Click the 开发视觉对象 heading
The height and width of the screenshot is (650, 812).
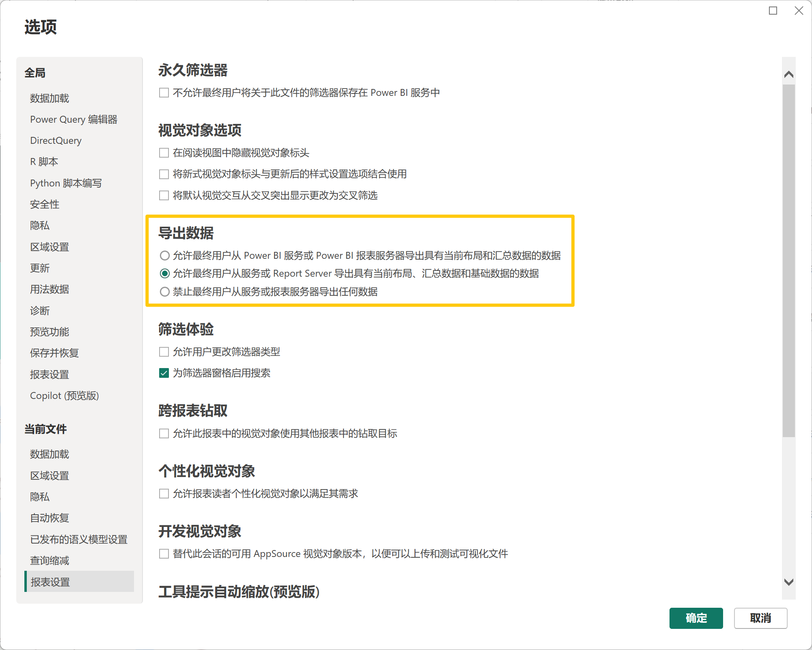click(200, 531)
